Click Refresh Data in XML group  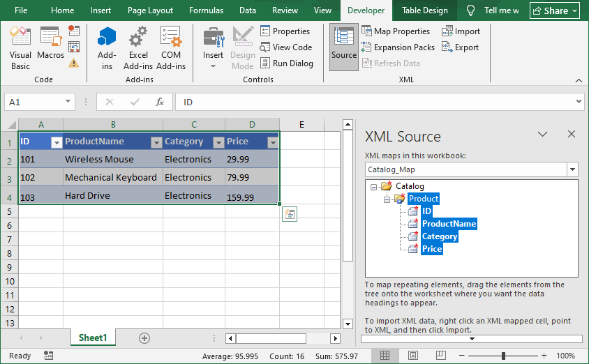pos(391,63)
